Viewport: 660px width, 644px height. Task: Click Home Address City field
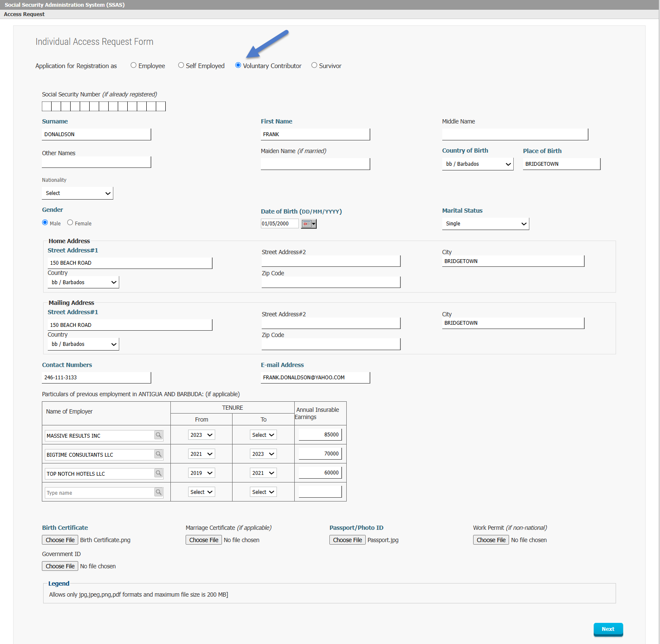pos(513,261)
